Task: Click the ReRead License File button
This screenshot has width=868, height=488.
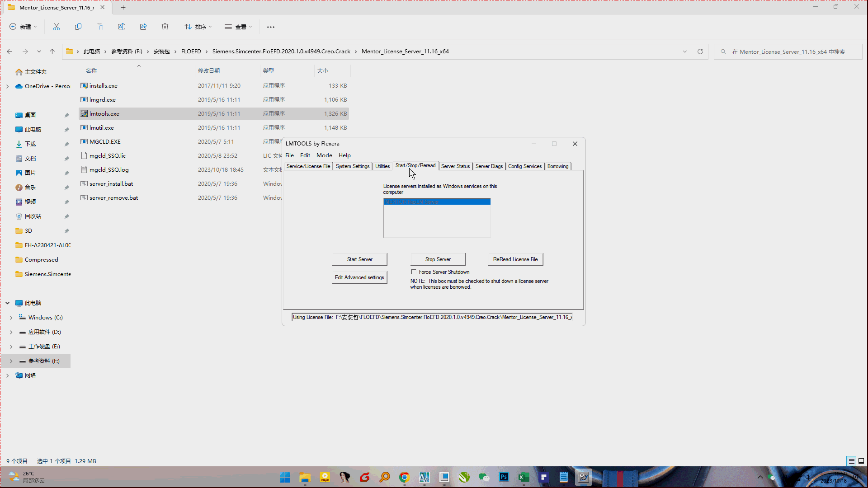Action: (x=515, y=259)
